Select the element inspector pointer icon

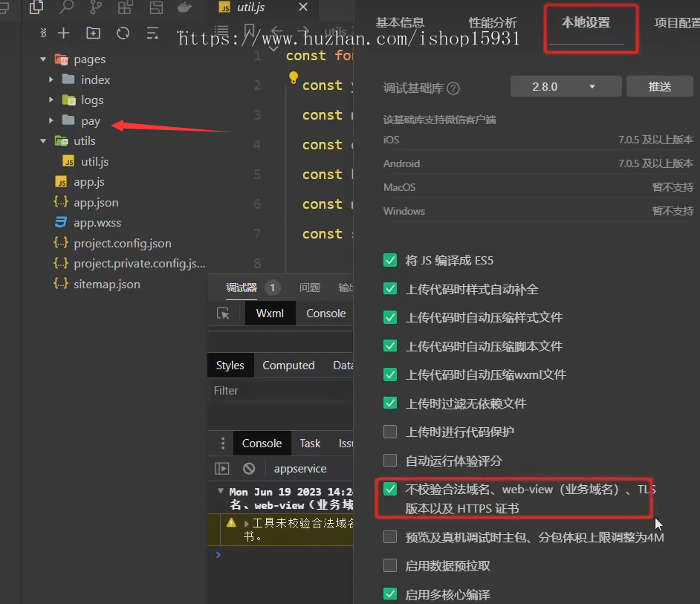(x=223, y=314)
